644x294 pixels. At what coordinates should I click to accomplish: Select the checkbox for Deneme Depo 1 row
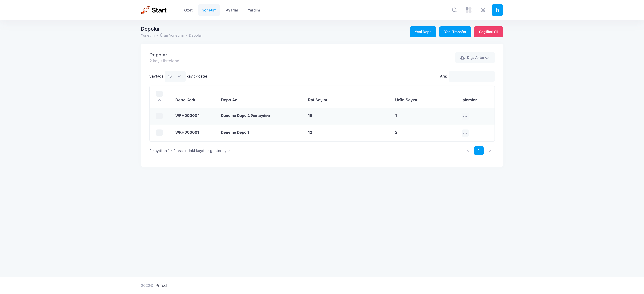click(x=159, y=133)
